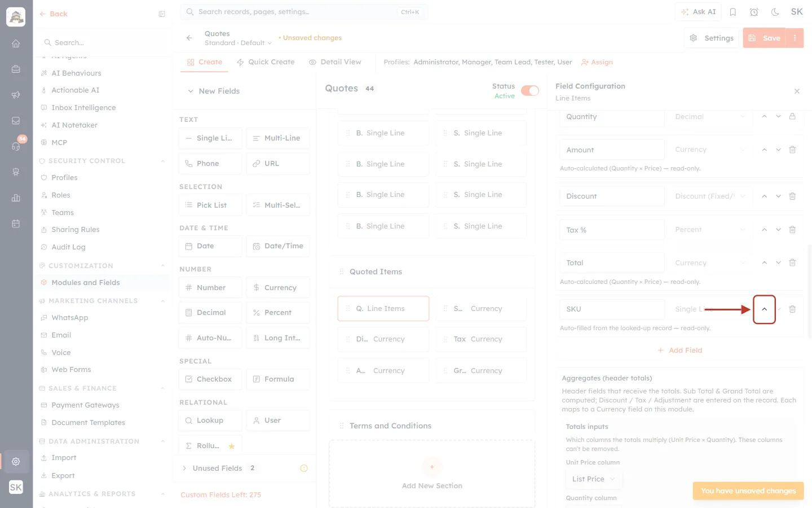
Task: Collapse the New Fields section
Action: [x=191, y=91]
